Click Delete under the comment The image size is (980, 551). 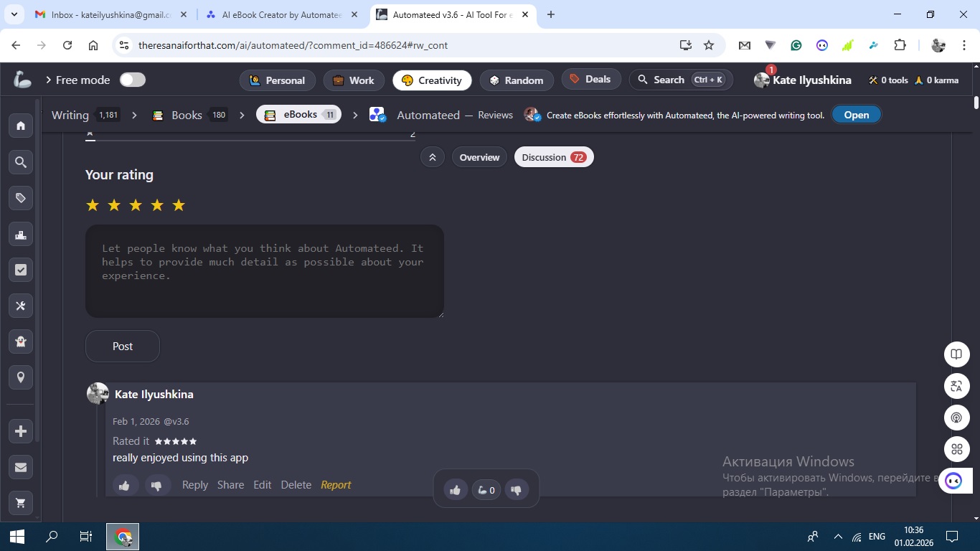click(296, 485)
